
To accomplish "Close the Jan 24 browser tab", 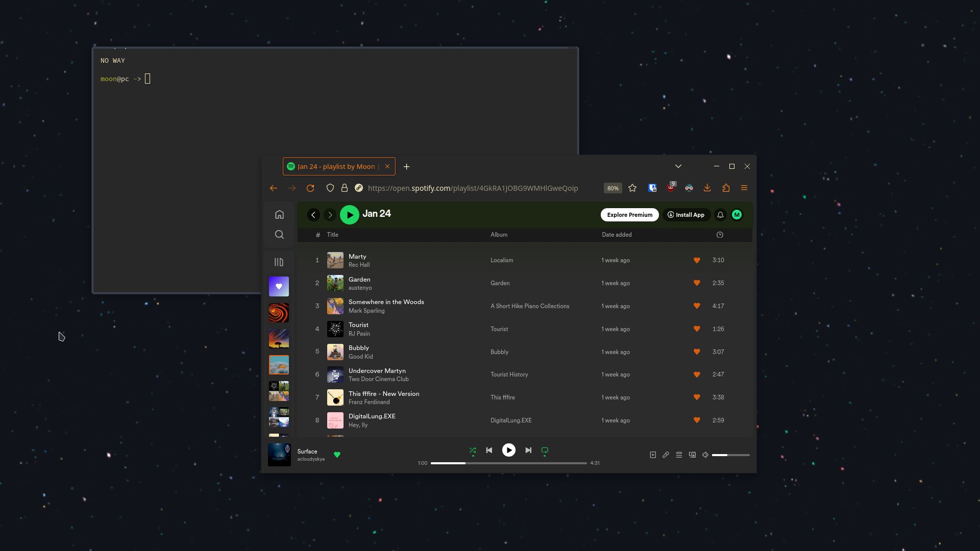I will [x=387, y=166].
